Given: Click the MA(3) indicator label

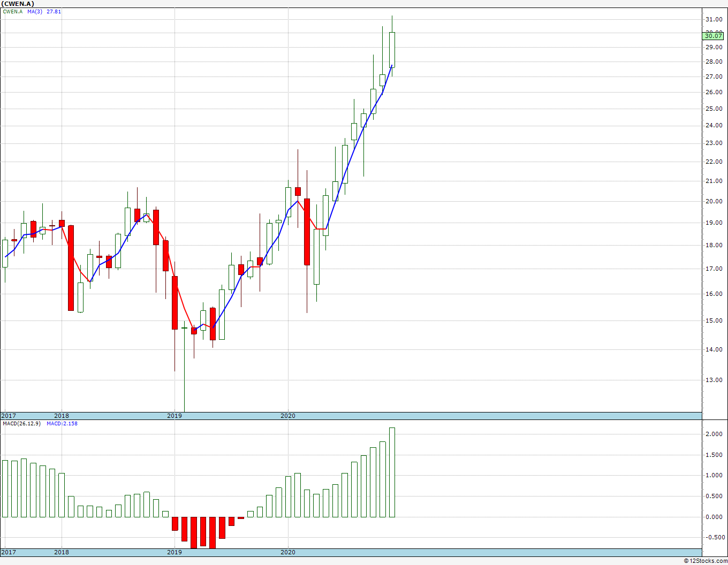Looking at the screenshot, I should click(35, 11).
